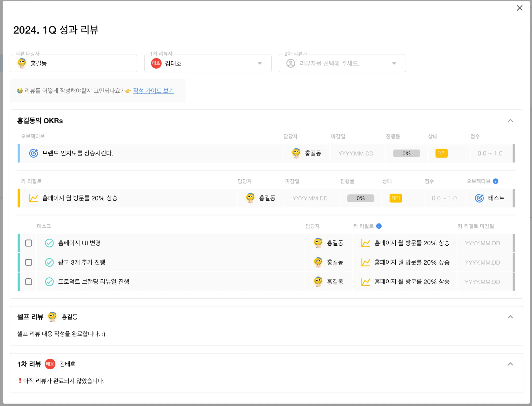Click the checkmark circle icon for 광고 3개 추가 진행

49,262
